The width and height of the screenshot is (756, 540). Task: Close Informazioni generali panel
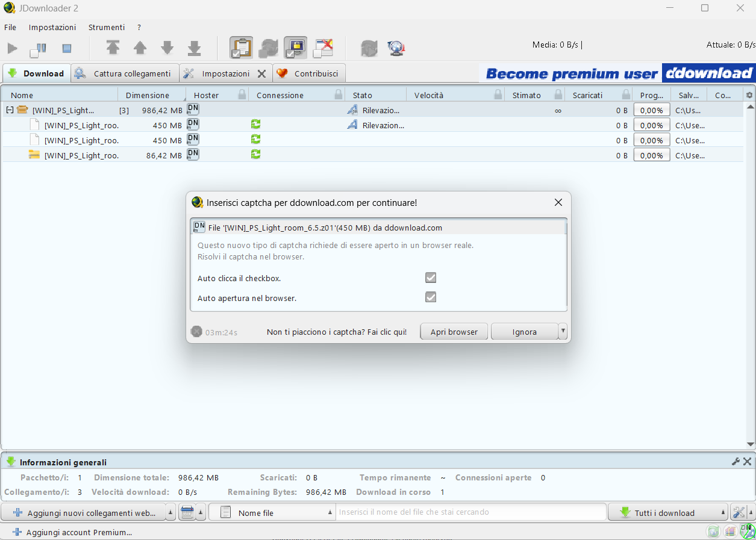(747, 462)
